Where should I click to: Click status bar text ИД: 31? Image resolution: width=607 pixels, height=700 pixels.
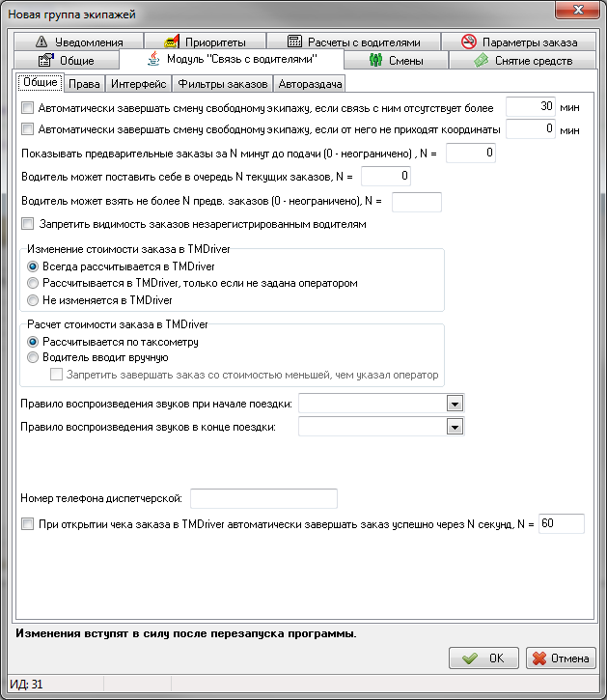[26, 685]
